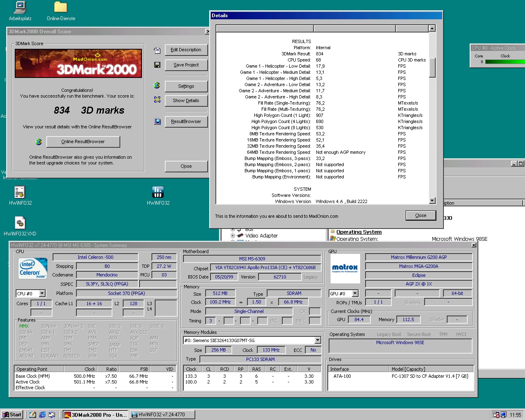Viewport: 525px width, 420px height.
Task: Click the ResultBrowser button
Action: 186,121
